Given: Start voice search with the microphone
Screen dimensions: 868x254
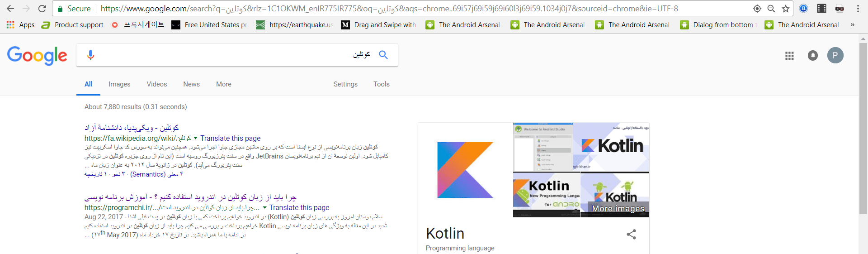Looking at the screenshot, I should 90,55.
